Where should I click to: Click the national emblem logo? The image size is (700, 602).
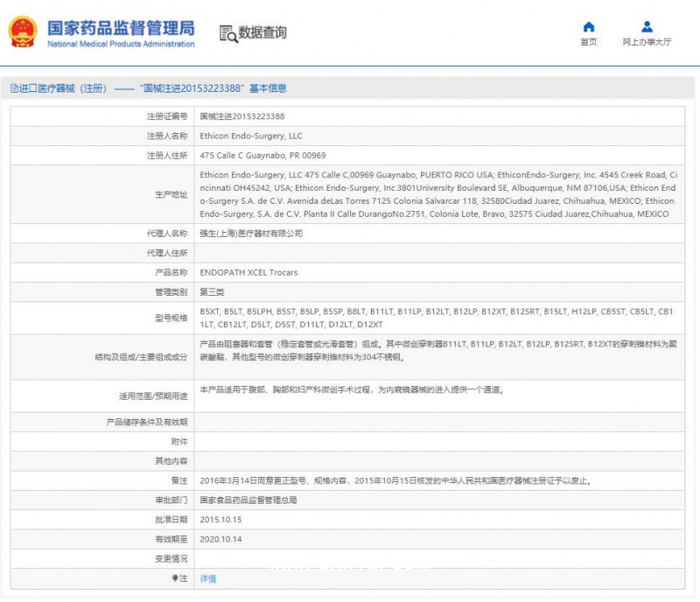tap(23, 33)
